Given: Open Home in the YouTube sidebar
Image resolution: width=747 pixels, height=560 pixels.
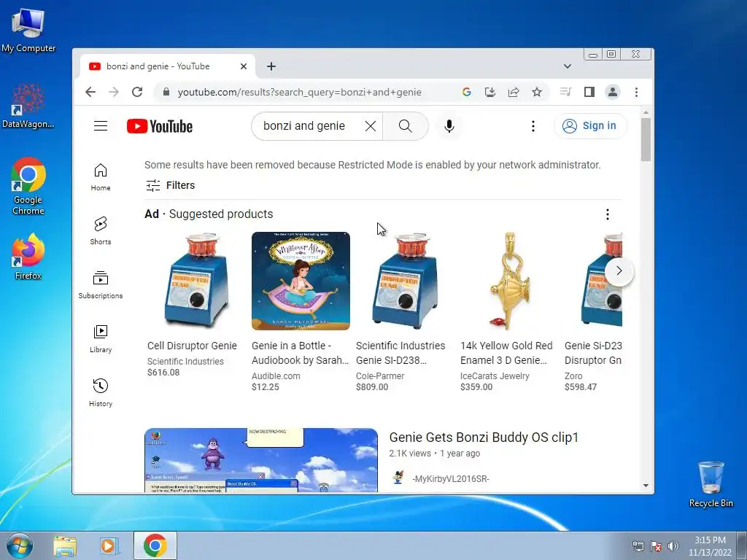Looking at the screenshot, I should (101, 177).
